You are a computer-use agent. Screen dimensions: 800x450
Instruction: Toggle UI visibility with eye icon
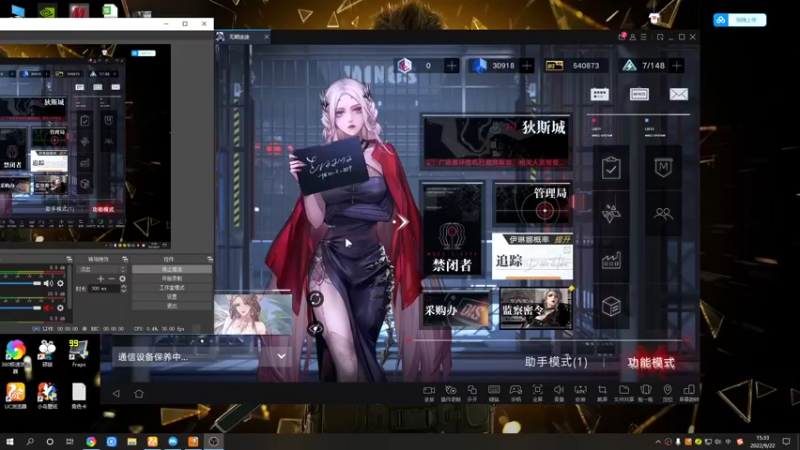[315, 329]
